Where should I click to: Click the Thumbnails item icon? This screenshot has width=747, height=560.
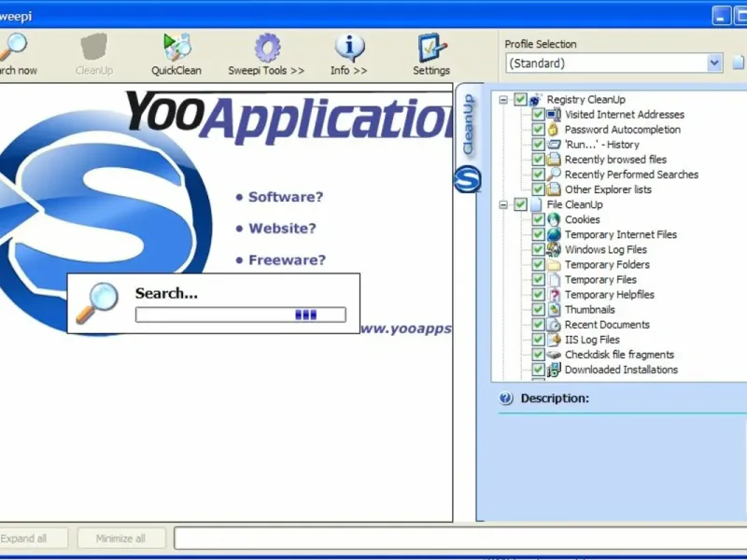[554, 310]
